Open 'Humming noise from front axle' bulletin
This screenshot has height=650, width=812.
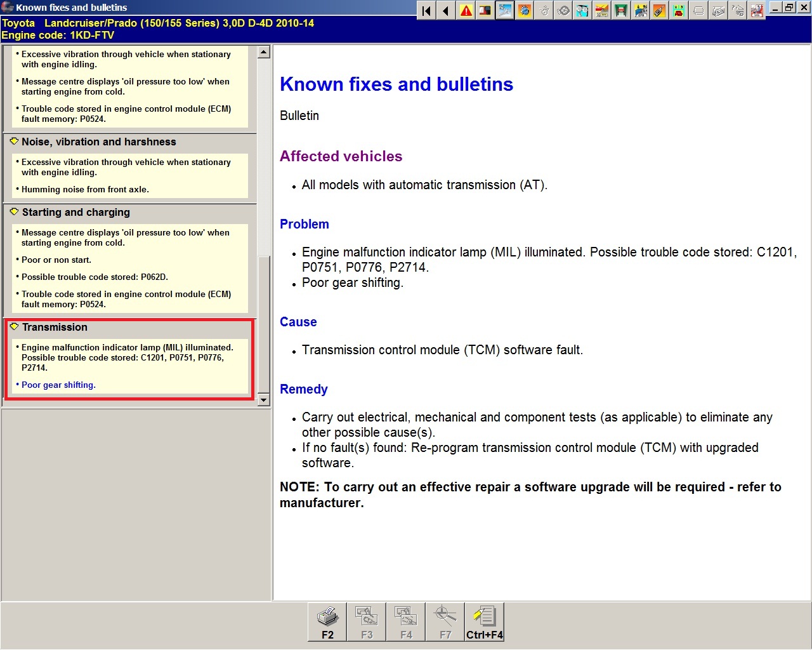pos(85,190)
